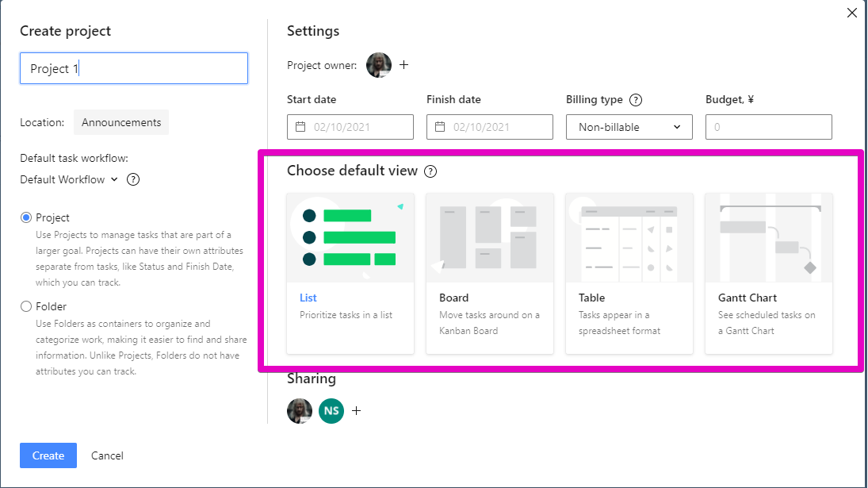Open the Announcements location selector
This screenshot has width=868, height=488.
(121, 122)
